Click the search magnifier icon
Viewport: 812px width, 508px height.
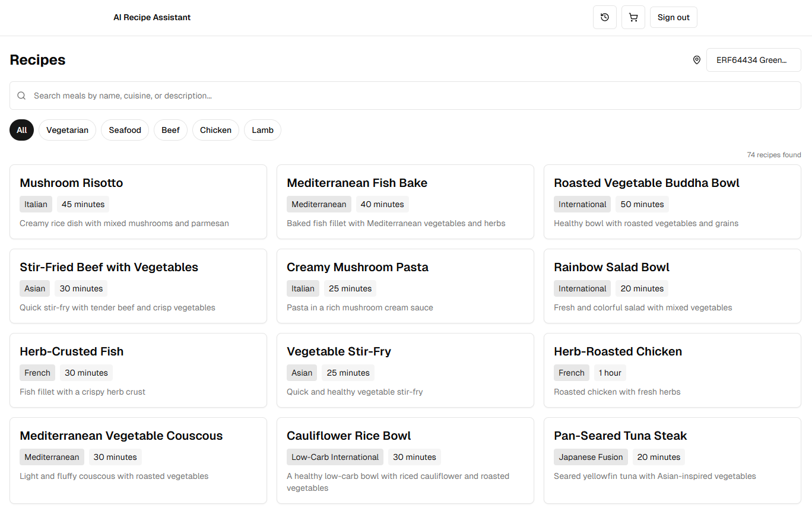tap(21, 96)
